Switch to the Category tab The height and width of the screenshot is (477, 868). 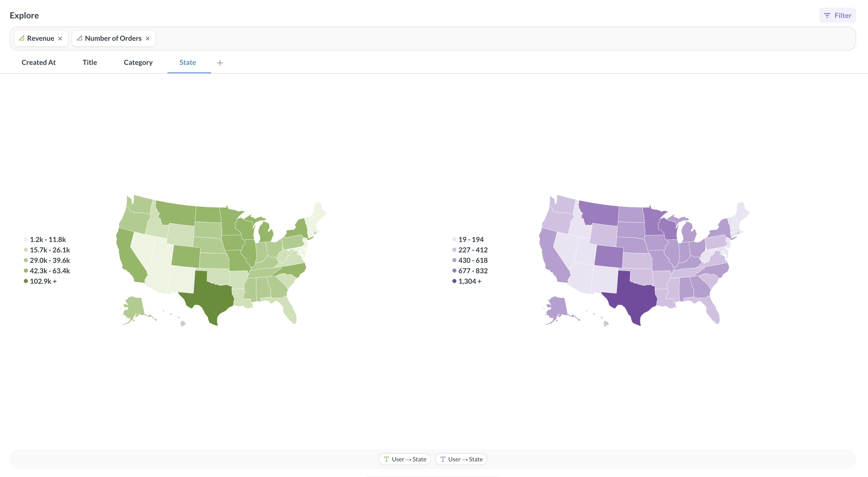click(x=138, y=62)
